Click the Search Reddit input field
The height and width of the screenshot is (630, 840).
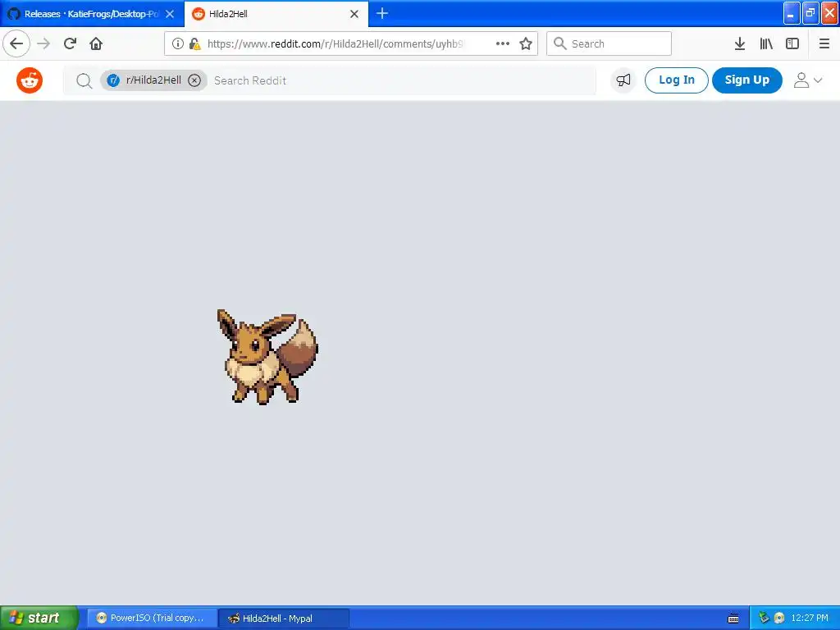pos(402,80)
